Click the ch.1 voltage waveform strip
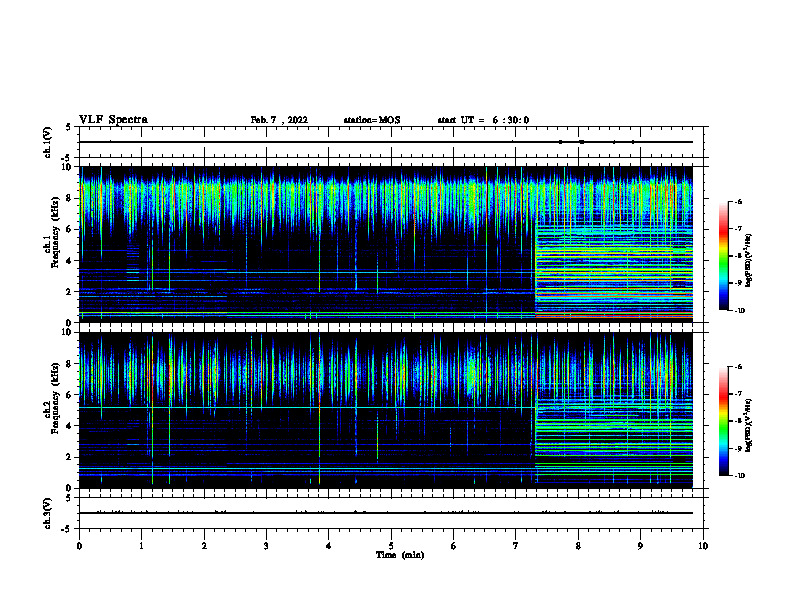The width and height of the screenshot is (792, 612). click(391, 142)
